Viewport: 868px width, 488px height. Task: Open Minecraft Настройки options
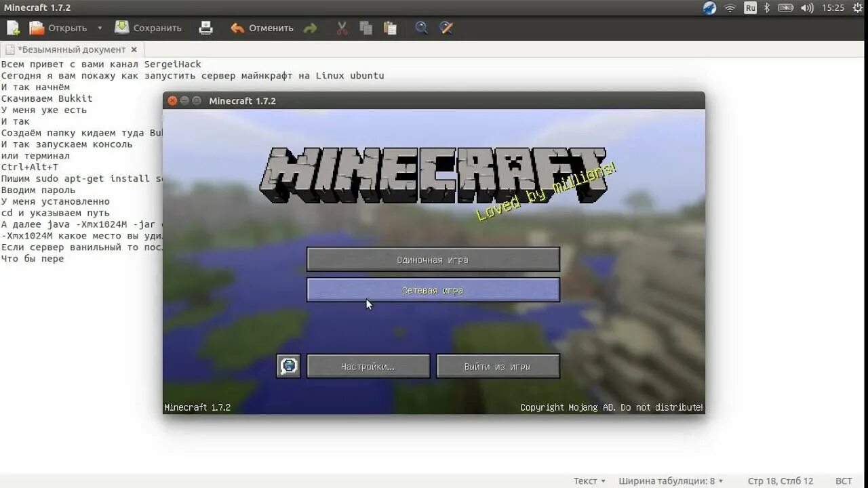368,367
